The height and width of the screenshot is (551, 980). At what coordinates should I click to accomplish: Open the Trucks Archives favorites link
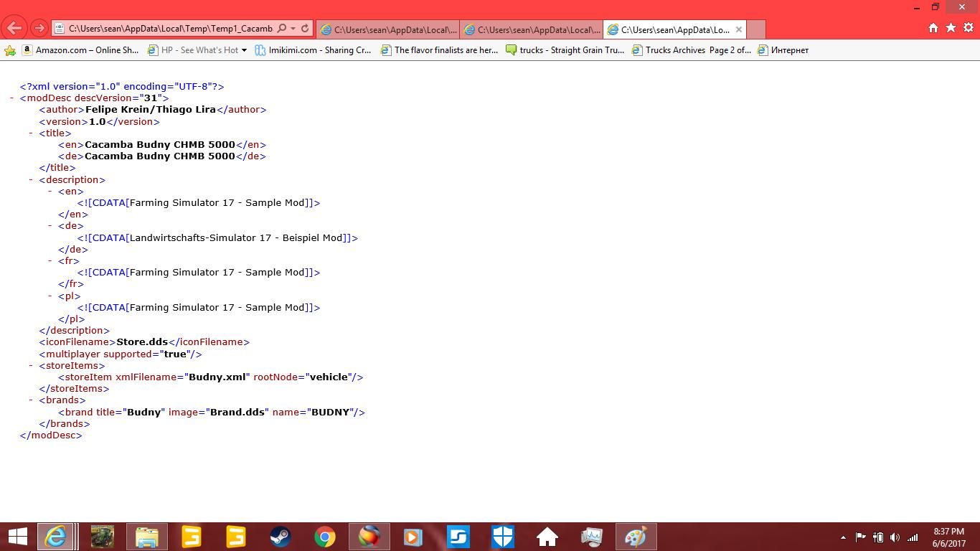coord(691,50)
